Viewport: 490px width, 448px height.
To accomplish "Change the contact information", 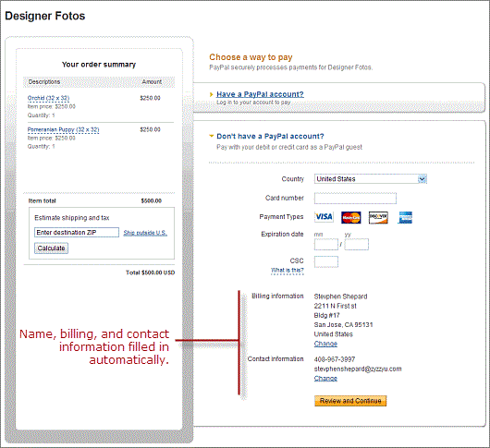I will pos(325,379).
